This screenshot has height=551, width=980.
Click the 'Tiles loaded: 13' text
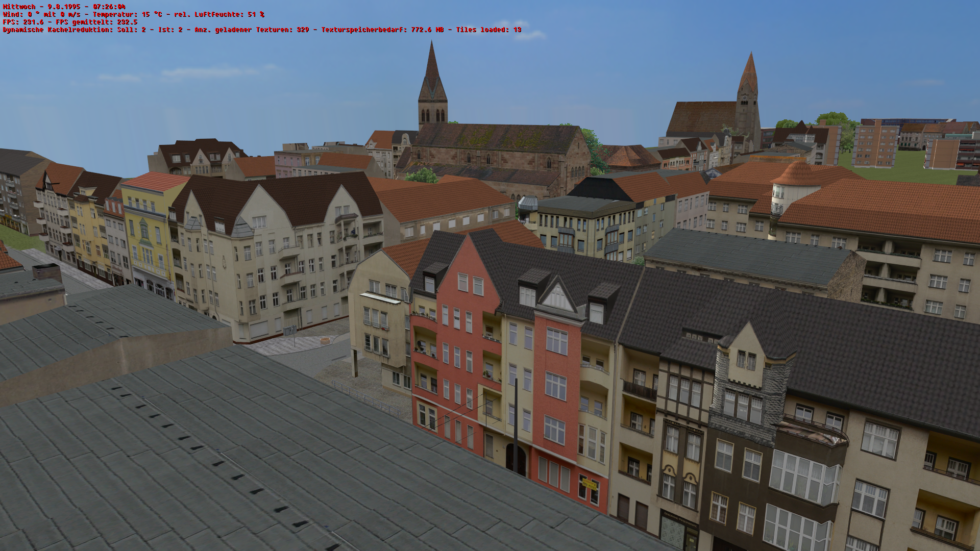click(x=488, y=30)
